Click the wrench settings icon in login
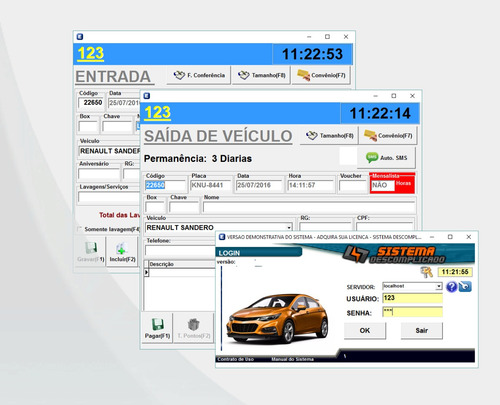 click(465, 287)
